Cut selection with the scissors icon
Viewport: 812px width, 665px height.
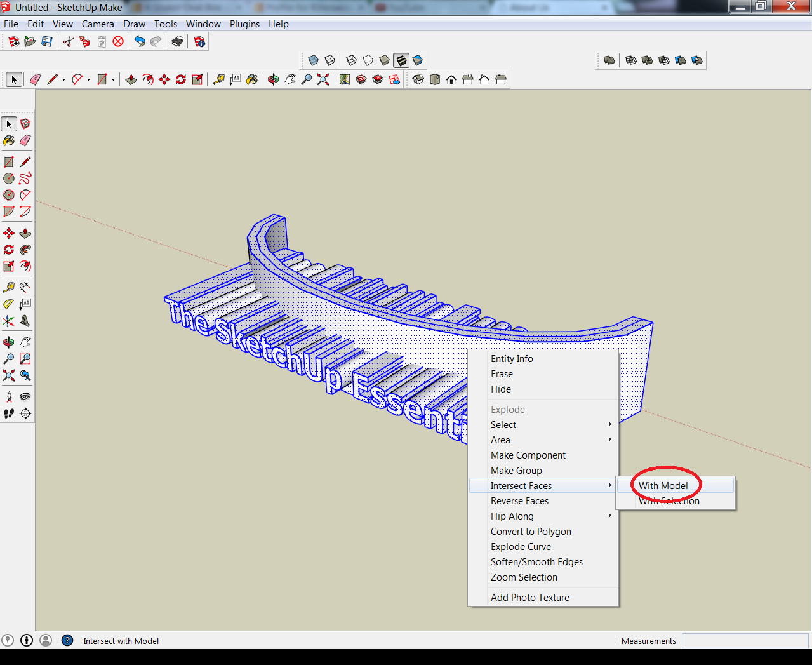69,41
